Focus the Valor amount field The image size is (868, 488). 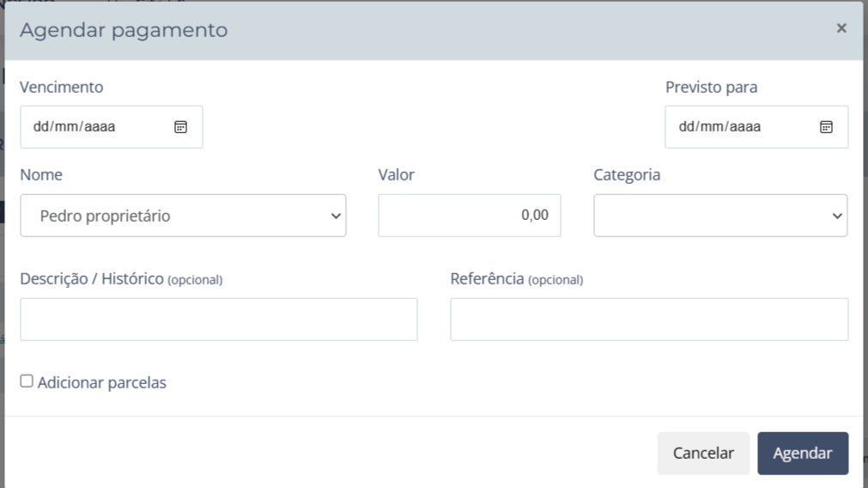pyautogui.click(x=469, y=216)
